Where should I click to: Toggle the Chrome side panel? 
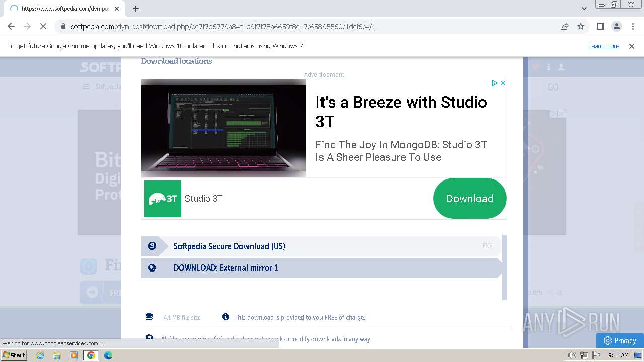[x=600, y=27]
